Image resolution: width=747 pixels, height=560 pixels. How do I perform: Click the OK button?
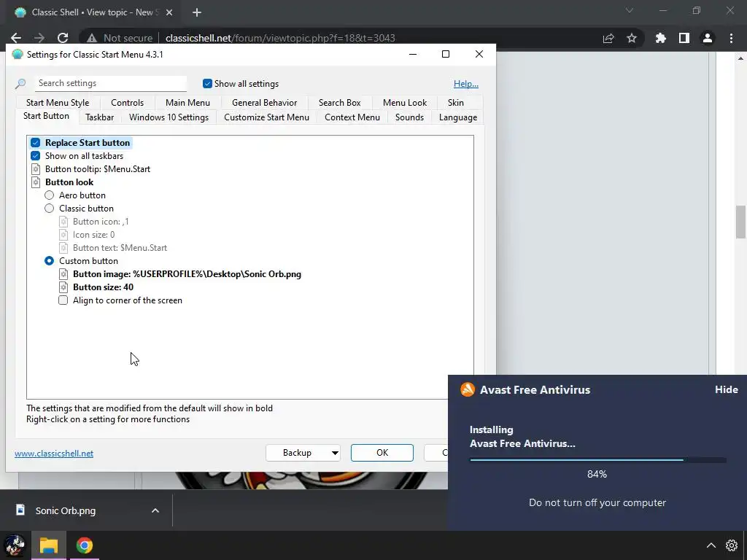(x=382, y=453)
